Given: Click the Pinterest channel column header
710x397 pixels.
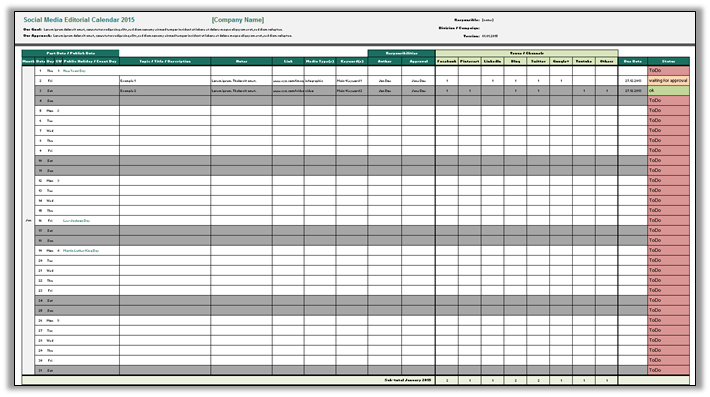Looking at the screenshot, I should point(470,61).
